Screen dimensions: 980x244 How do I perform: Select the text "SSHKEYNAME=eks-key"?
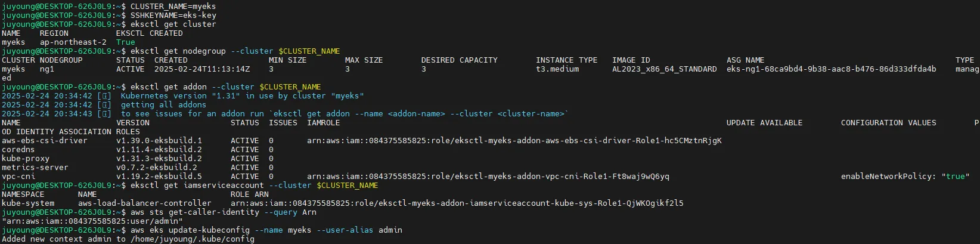tap(173, 16)
